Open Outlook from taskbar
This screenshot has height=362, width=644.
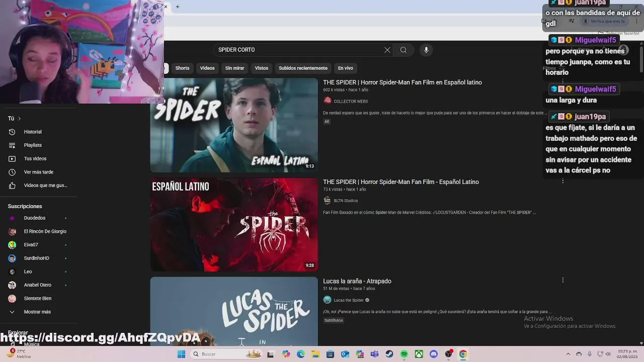pyautogui.click(x=345, y=354)
